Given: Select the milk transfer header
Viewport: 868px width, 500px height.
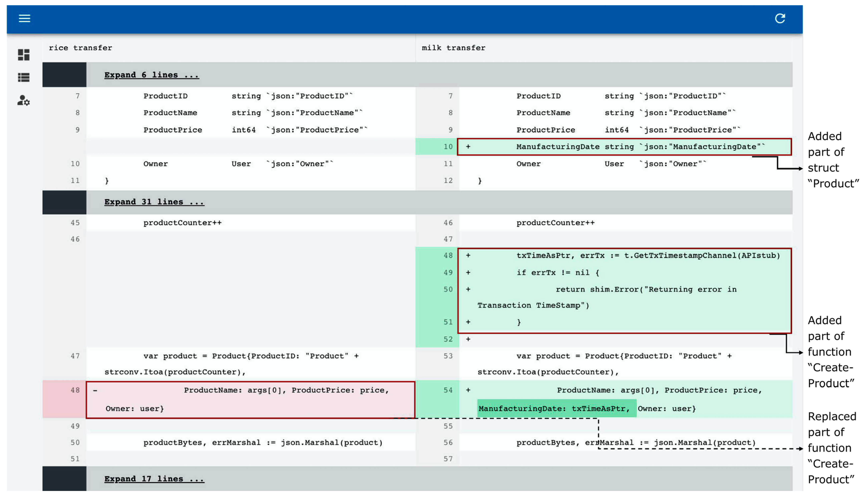Looking at the screenshot, I should (453, 48).
